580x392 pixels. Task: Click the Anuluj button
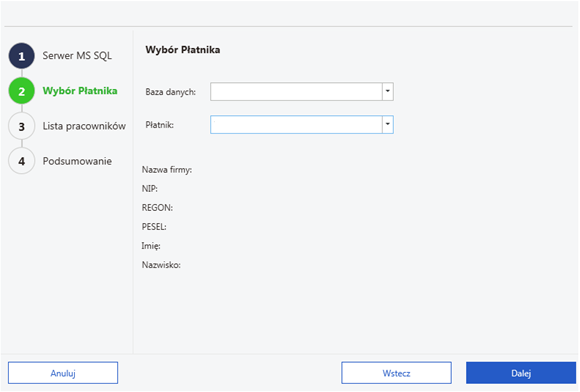point(63,373)
